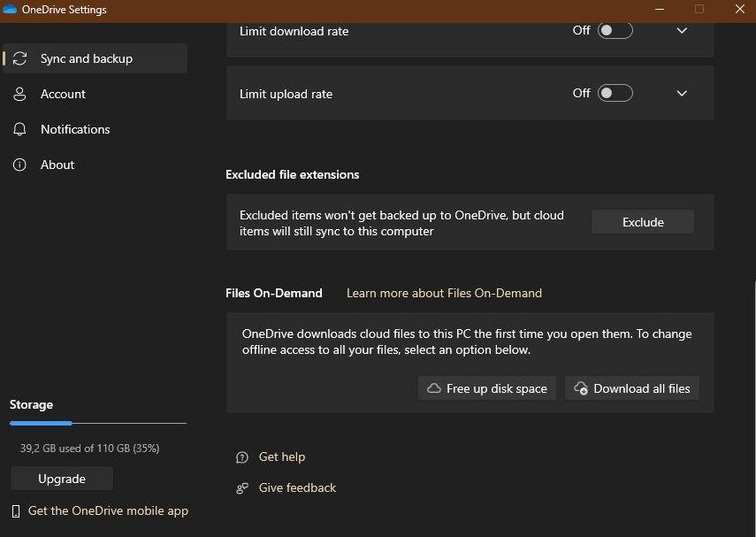Click the OneDrive cloud icon in title bar
Image resolution: width=756 pixels, height=537 pixels.
(11, 10)
